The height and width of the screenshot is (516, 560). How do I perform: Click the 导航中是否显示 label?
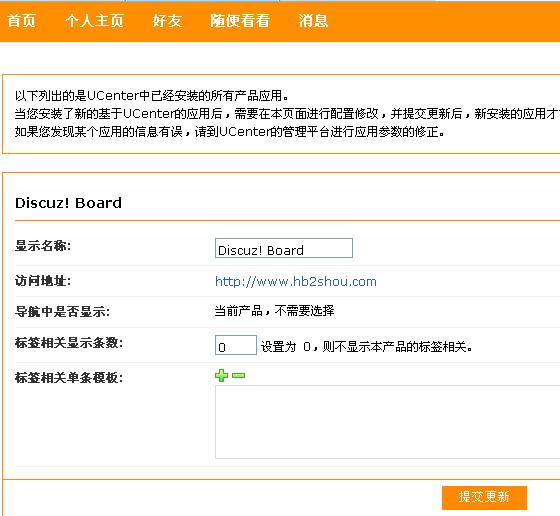[62, 312]
